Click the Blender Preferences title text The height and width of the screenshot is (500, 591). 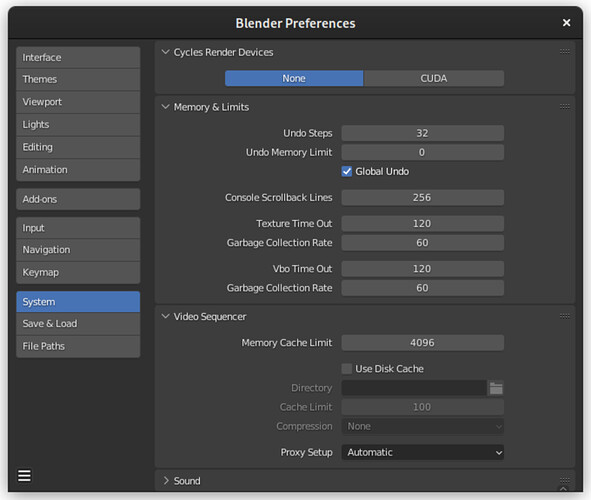coord(295,23)
